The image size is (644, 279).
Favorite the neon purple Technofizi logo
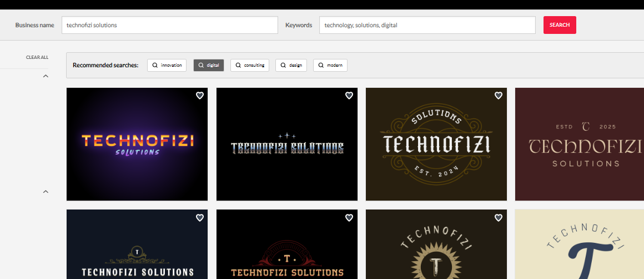[200, 96]
